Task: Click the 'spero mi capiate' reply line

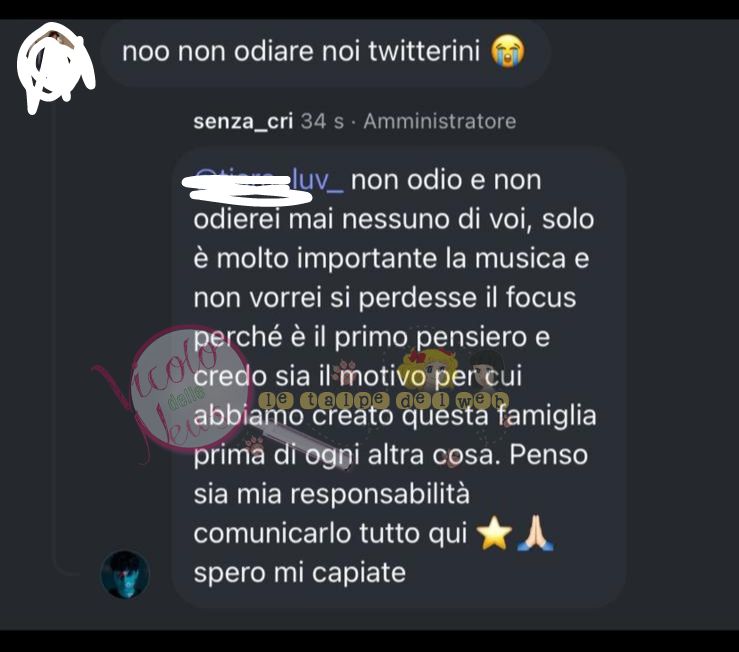Action: click(x=300, y=573)
